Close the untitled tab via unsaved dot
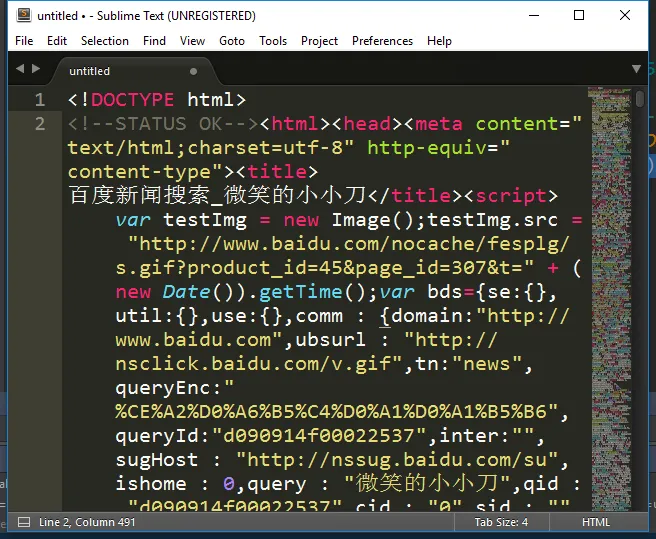 tap(193, 72)
